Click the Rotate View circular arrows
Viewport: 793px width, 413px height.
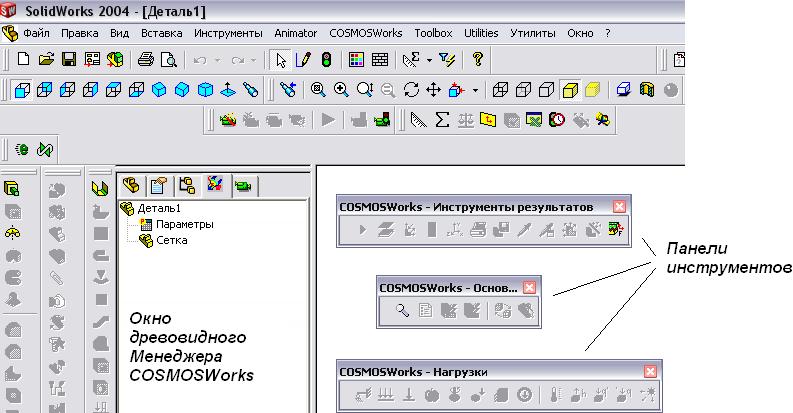point(411,90)
